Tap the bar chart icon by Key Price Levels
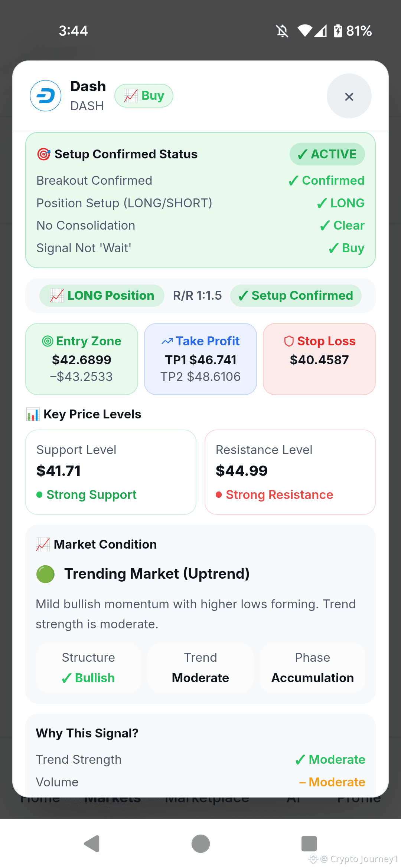The image size is (401, 868). 33,414
